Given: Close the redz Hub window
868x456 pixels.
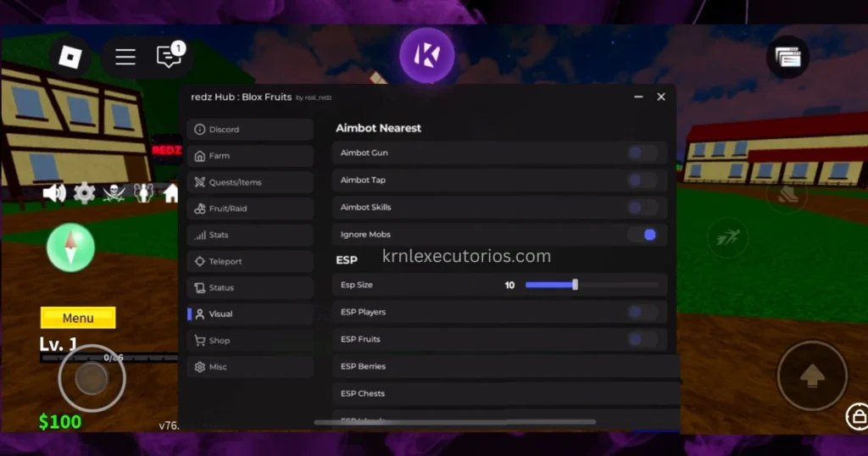Looking at the screenshot, I should click(x=661, y=97).
